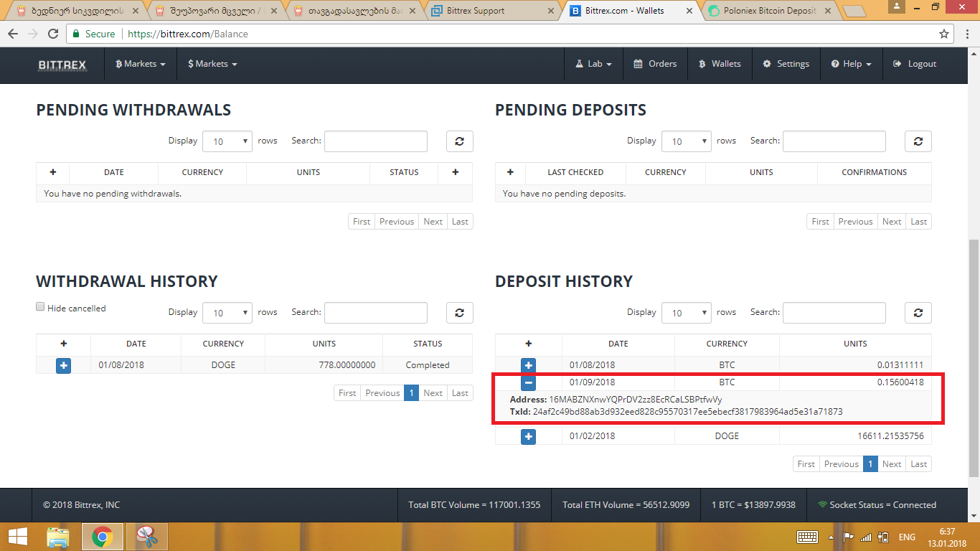Expand the DOGE withdrawal row details
Image resolution: width=980 pixels, height=551 pixels.
click(x=64, y=365)
